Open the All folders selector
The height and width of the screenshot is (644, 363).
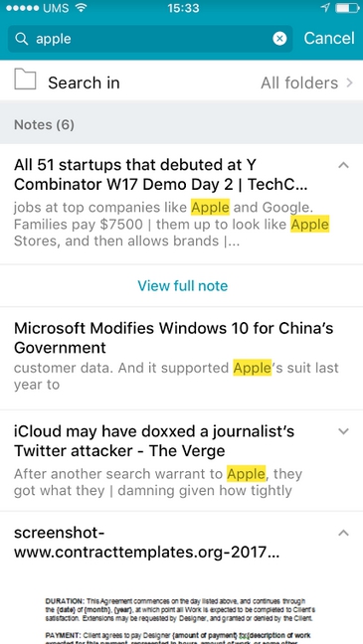pos(306,82)
